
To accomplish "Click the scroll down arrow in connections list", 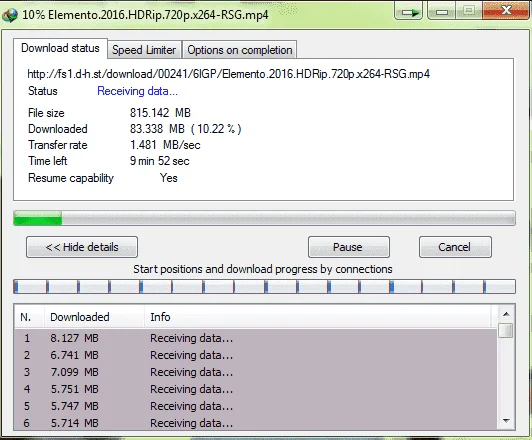I will (x=506, y=421).
